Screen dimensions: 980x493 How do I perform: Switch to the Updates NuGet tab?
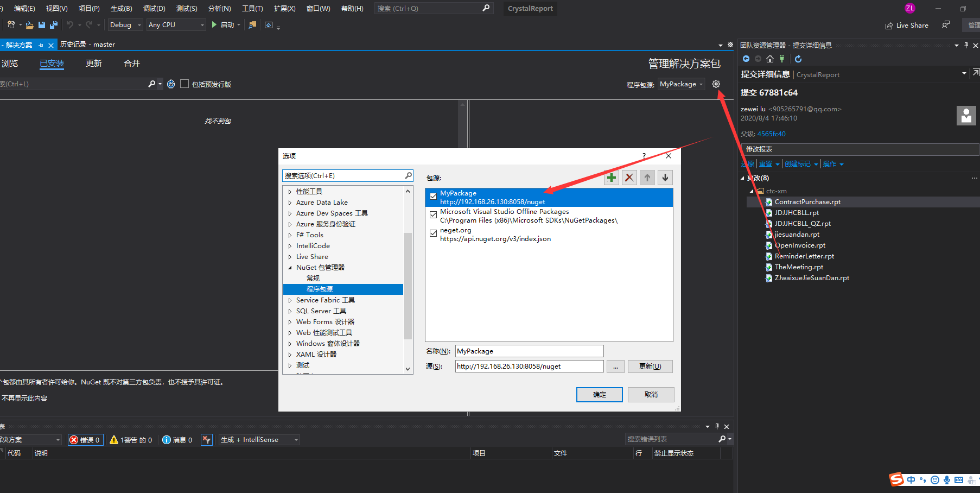[94, 64]
